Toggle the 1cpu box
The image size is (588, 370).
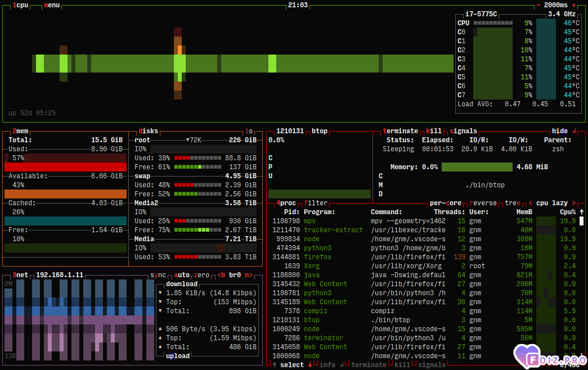click(20, 5)
